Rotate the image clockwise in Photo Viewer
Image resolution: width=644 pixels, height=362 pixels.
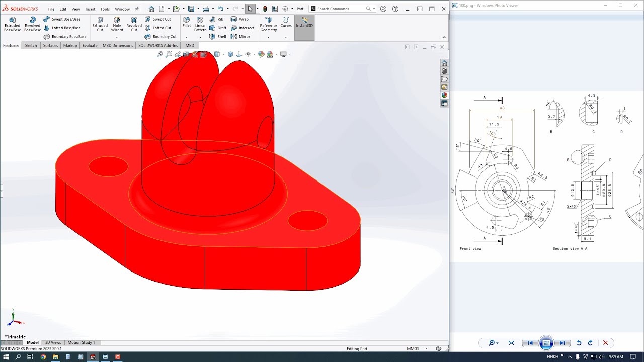tap(590, 343)
